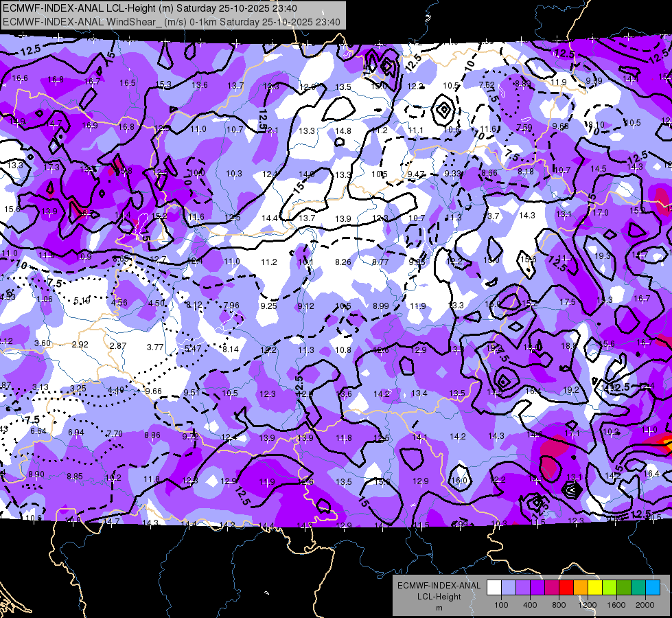Click the wind shear value '19.3'
Screen dimensions: 672x618
tap(603, 256)
